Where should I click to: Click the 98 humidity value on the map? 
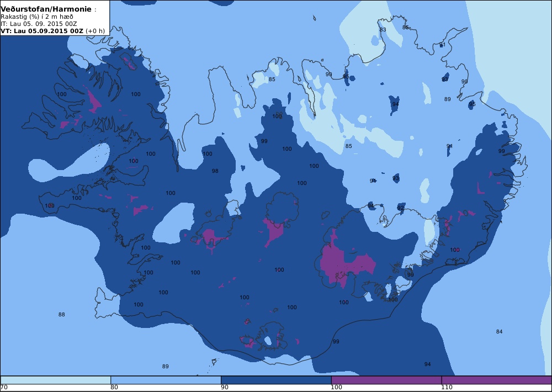coord(215,171)
